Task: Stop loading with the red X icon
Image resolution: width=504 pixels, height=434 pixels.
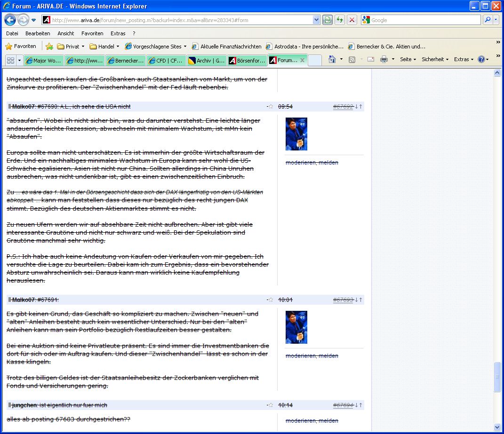Action: click(x=352, y=20)
